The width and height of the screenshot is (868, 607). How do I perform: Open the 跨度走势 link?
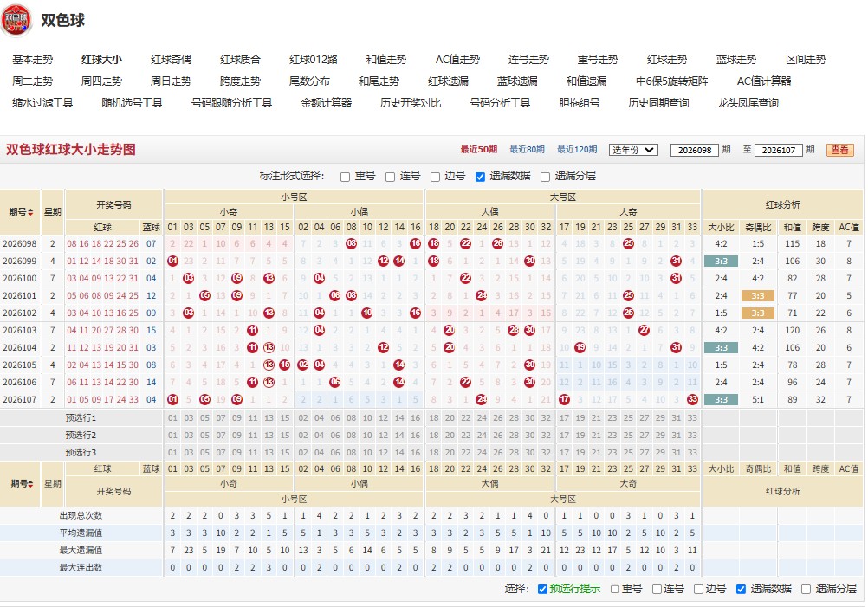tap(240, 81)
